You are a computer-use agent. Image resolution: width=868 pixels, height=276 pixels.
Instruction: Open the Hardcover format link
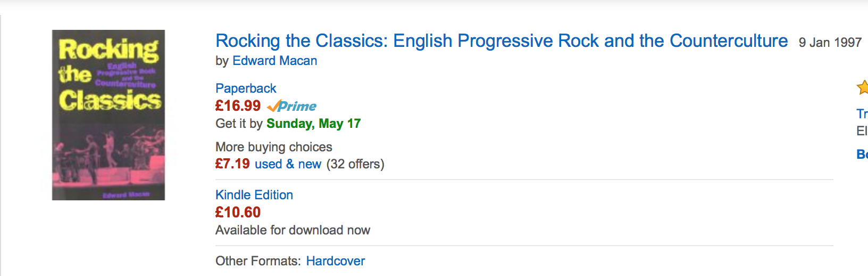point(336,261)
